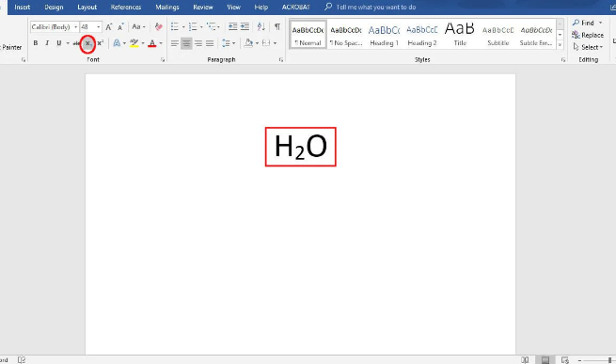Decrease font size with Shrink Font

(120, 26)
